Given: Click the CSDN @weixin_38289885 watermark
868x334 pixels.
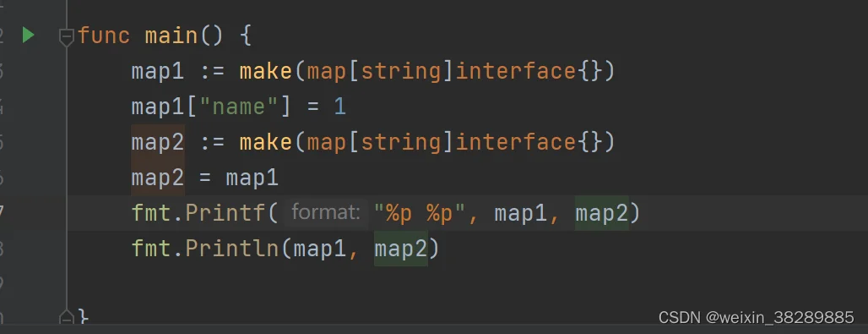Looking at the screenshot, I should pos(757,317).
